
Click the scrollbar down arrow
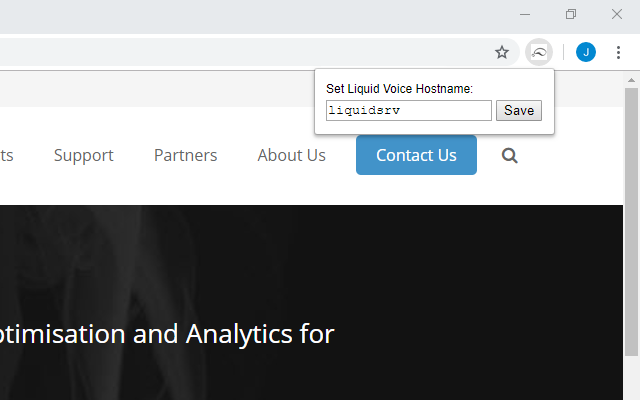click(x=631, y=392)
